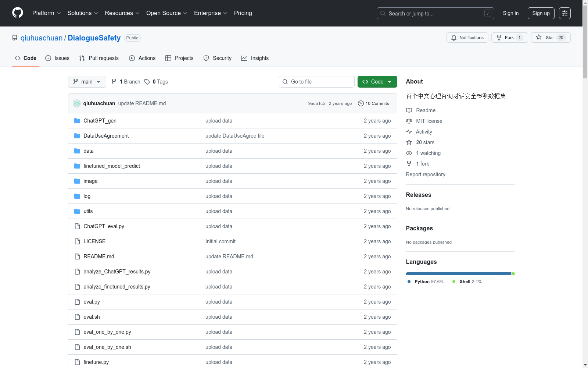The width and height of the screenshot is (588, 368).
Task: Click the folder icon of the data directory
Action: (77, 151)
